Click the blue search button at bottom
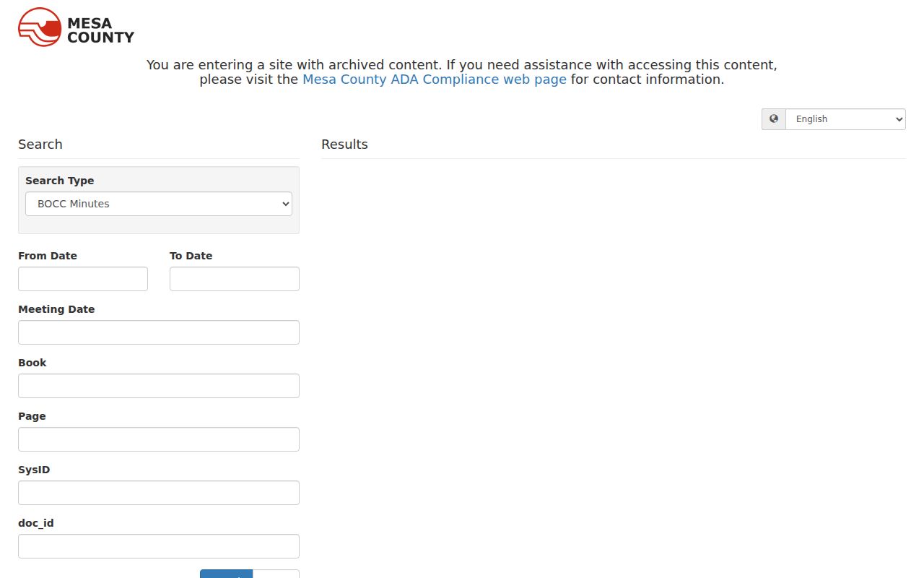This screenshot has width=924, height=578. (226, 574)
